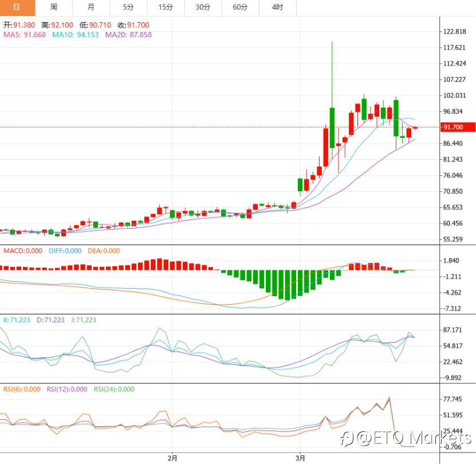Screen dimensions: 476x464
Task: Click the tall green candle with the highest wick
Action: click(332, 128)
